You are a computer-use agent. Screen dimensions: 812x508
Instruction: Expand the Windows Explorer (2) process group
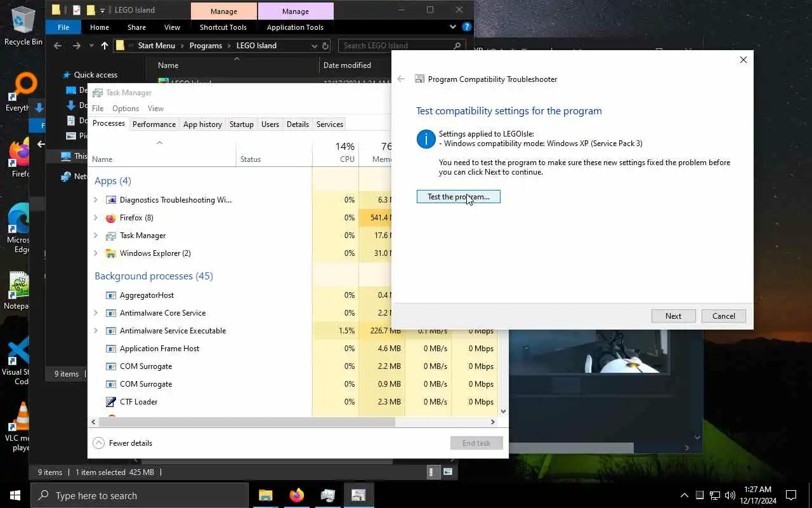pos(96,253)
